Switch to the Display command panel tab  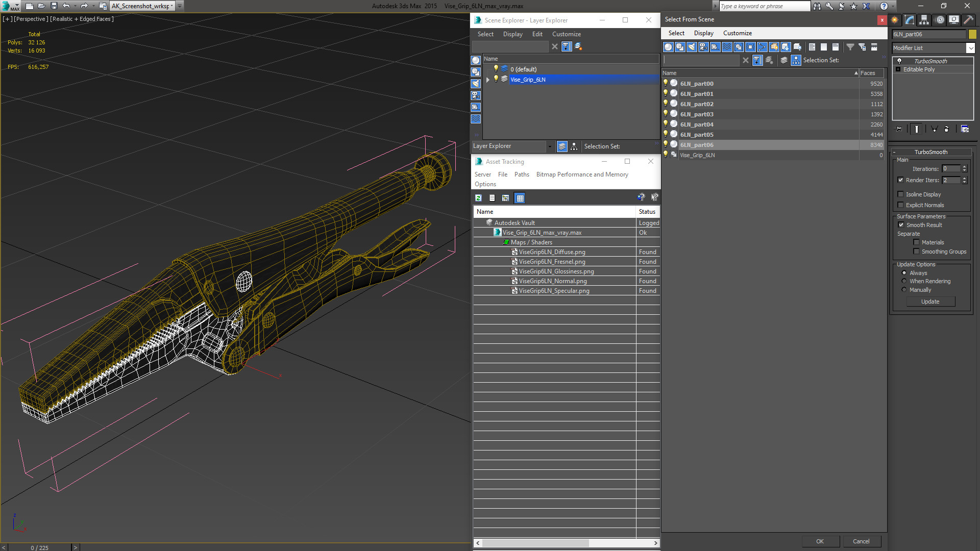(x=954, y=20)
